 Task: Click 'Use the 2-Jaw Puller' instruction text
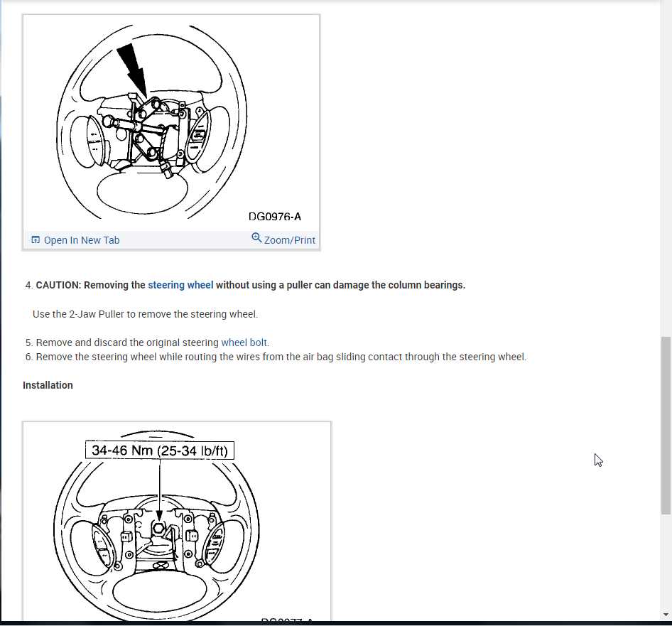coord(146,314)
